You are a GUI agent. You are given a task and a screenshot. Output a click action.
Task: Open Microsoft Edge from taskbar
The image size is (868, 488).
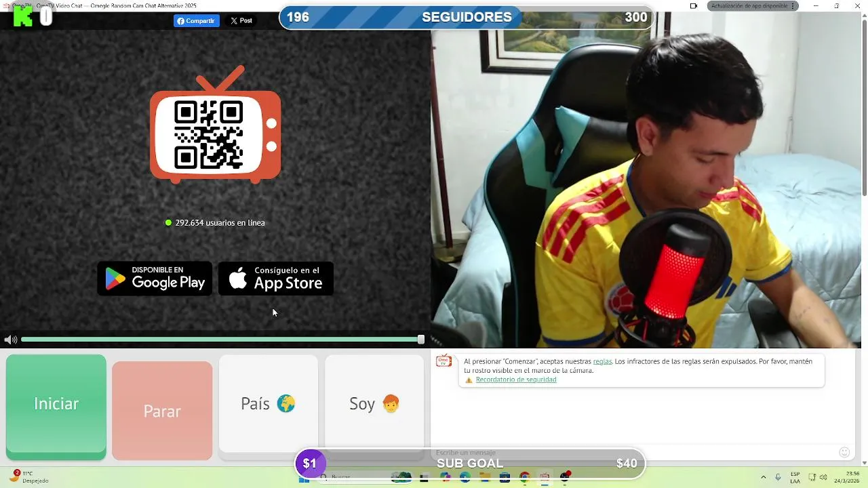tap(465, 478)
